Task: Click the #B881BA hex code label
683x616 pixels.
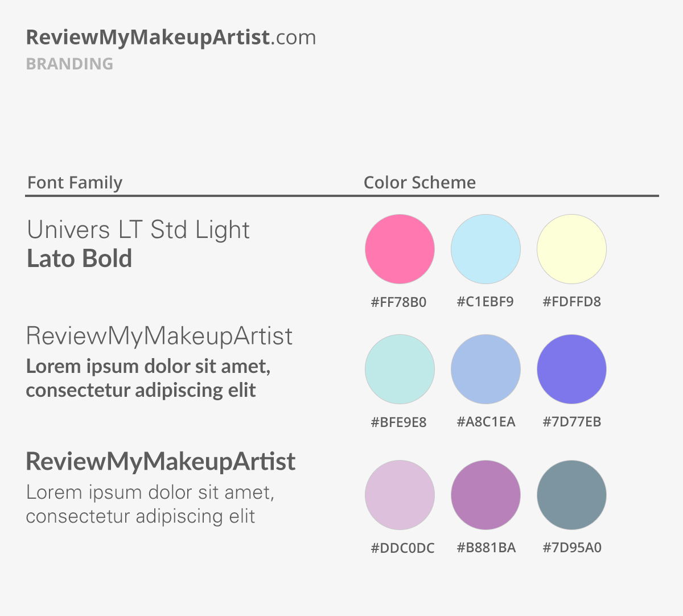Action: coord(486,548)
